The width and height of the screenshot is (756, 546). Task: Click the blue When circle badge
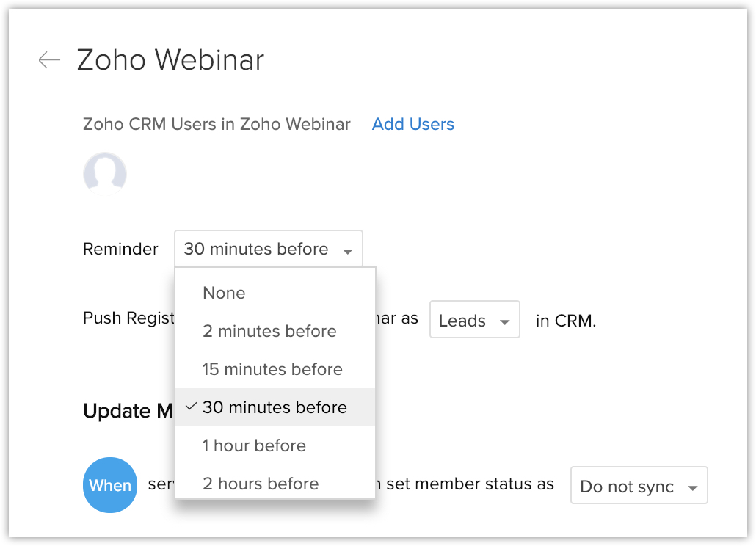pos(110,485)
